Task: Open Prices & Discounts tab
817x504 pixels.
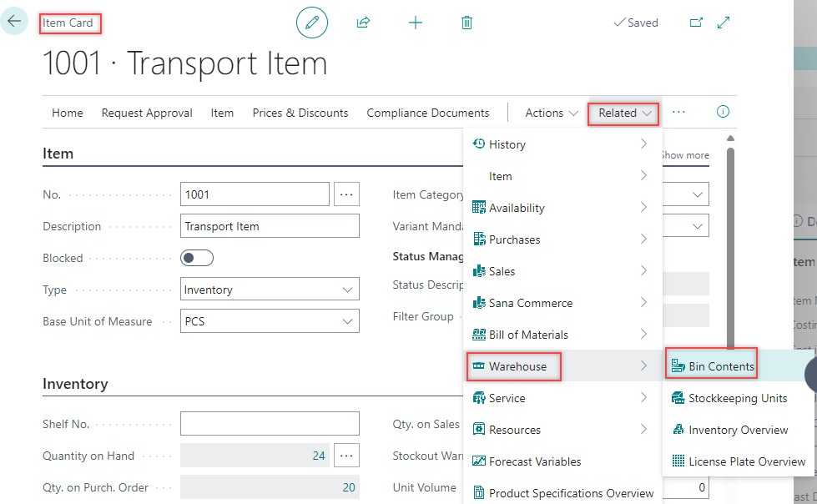Action: 300,113
